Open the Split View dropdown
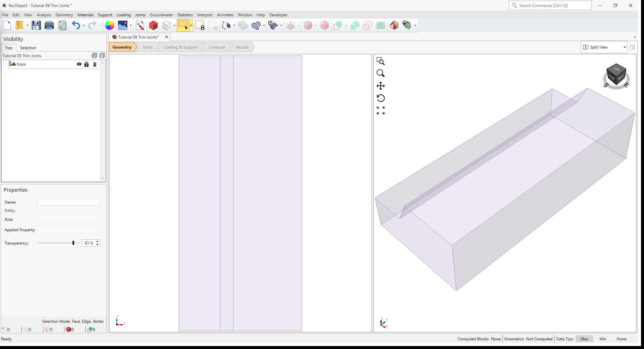Viewport: 644px width, 349px height. click(604, 47)
